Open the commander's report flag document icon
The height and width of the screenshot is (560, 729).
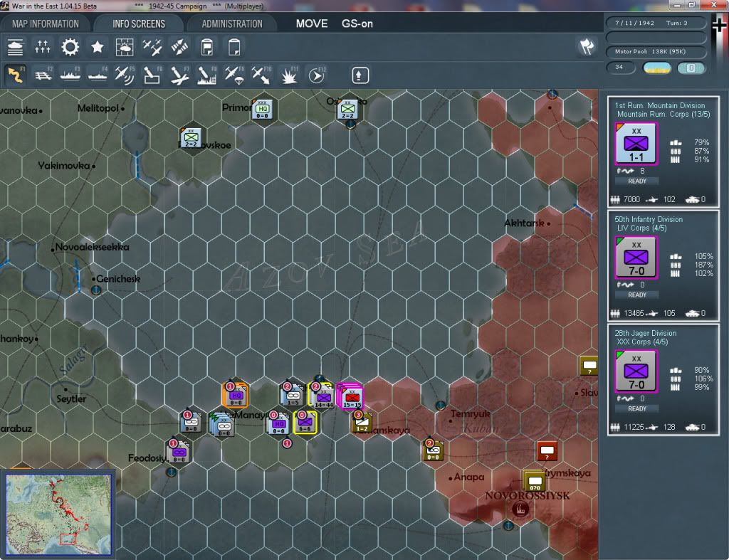(207, 48)
